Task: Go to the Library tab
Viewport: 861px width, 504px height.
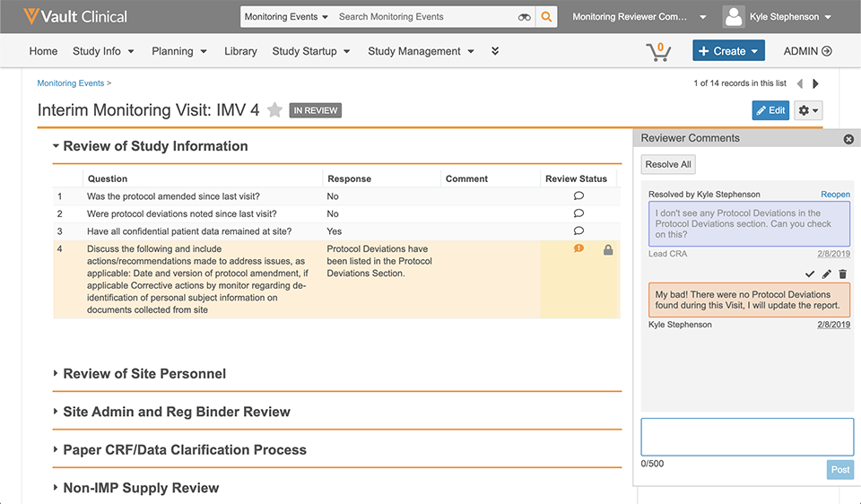Action: (x=240, y=51)
